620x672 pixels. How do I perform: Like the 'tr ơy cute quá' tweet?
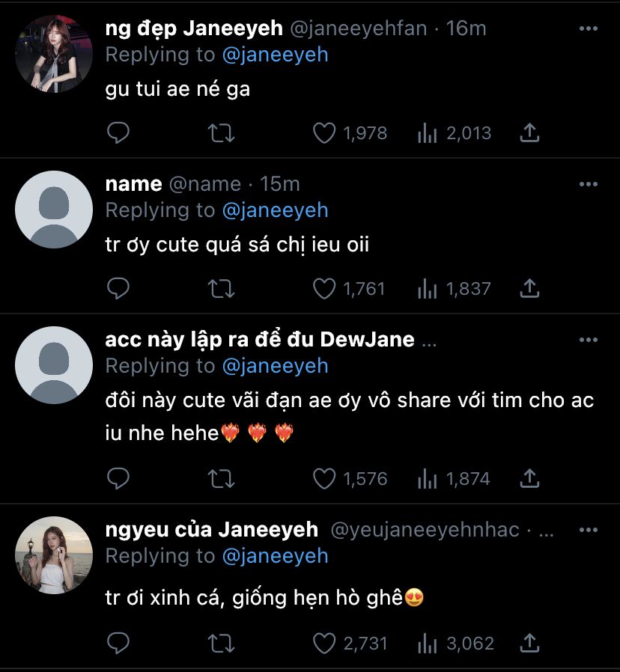[324, 288]
